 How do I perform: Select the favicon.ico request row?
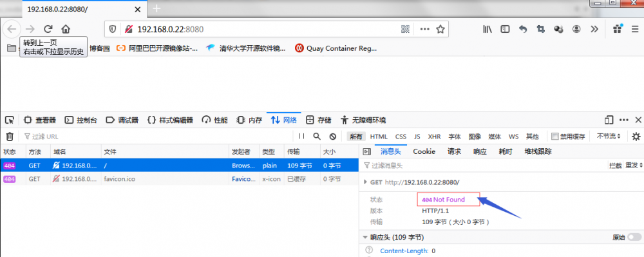point(180,179)
